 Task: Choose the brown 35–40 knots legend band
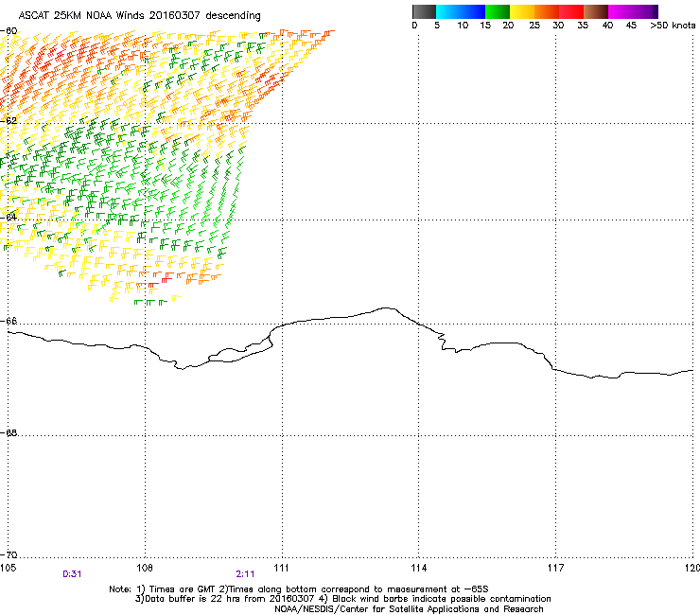pyautogui.click(x=596, y=11)
